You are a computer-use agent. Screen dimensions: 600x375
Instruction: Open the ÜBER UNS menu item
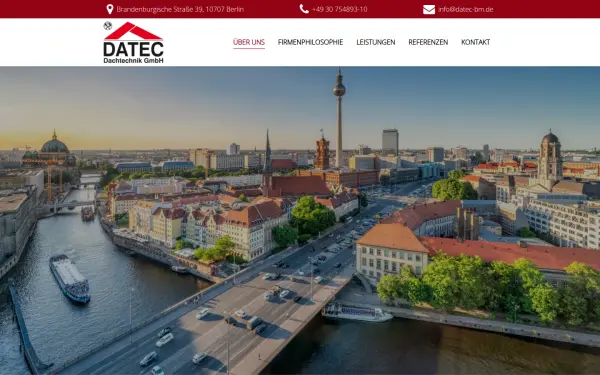(x=249, y=42)
